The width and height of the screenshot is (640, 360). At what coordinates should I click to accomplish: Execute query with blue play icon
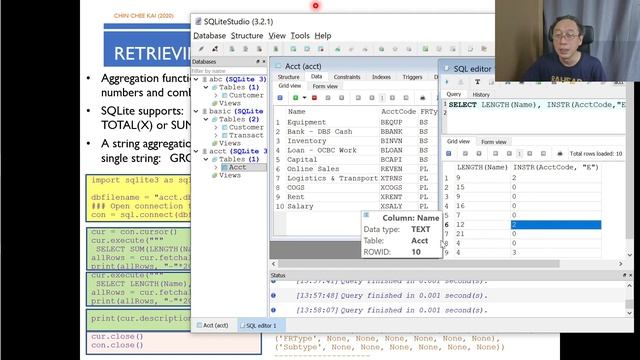[x=447, y=82]
